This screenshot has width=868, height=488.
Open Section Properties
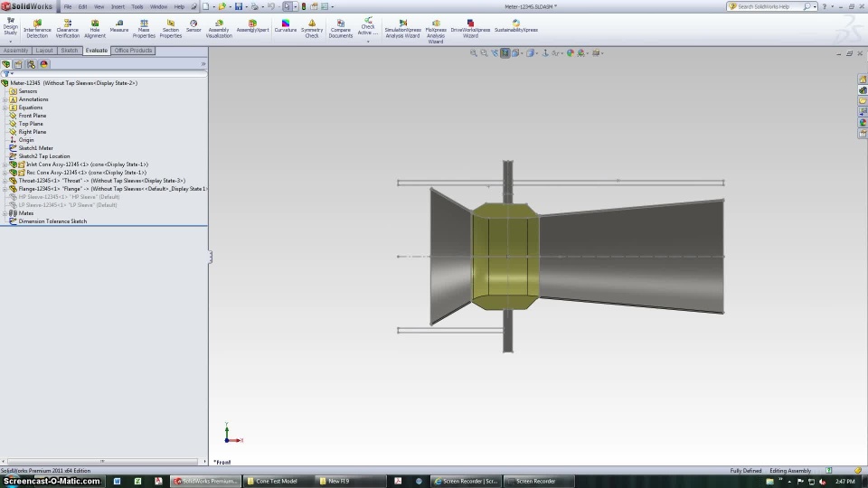tap(171, 29)
